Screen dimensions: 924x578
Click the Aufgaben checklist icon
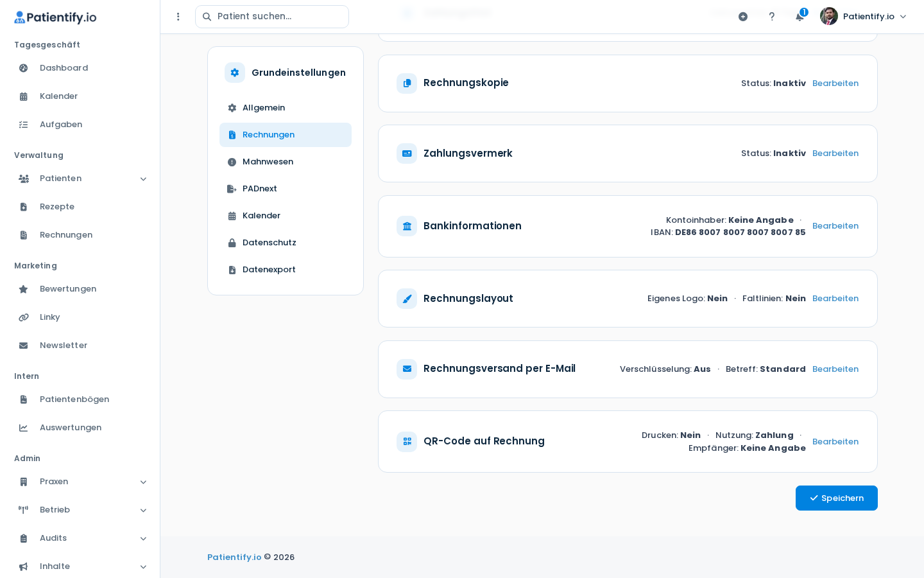tap(24, 125)
